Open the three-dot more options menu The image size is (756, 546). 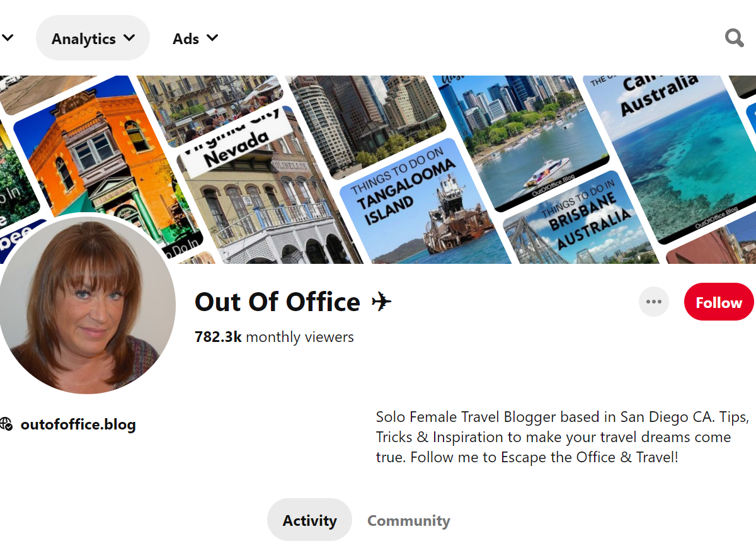[x=653, y=302]
